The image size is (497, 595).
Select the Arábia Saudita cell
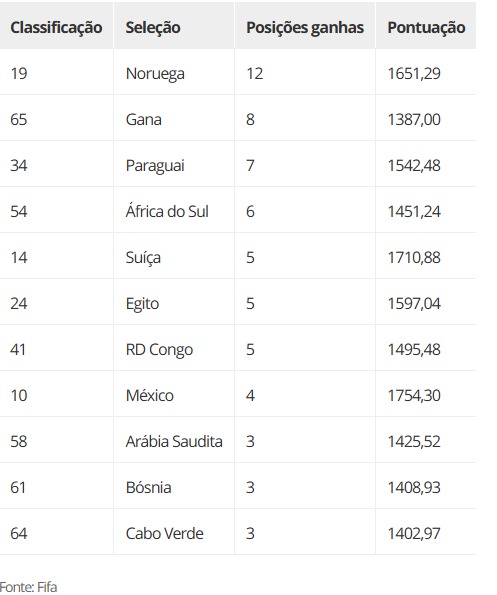pyautogui.click(x=174, y=441)
